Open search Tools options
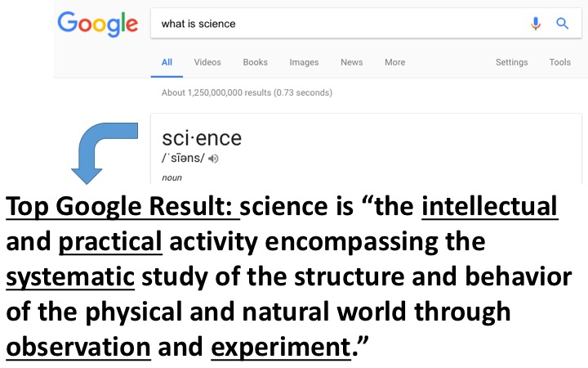Image resolution: width=588 pixels, height=368 pixels. pyautogui.click(x=560, y=62)
